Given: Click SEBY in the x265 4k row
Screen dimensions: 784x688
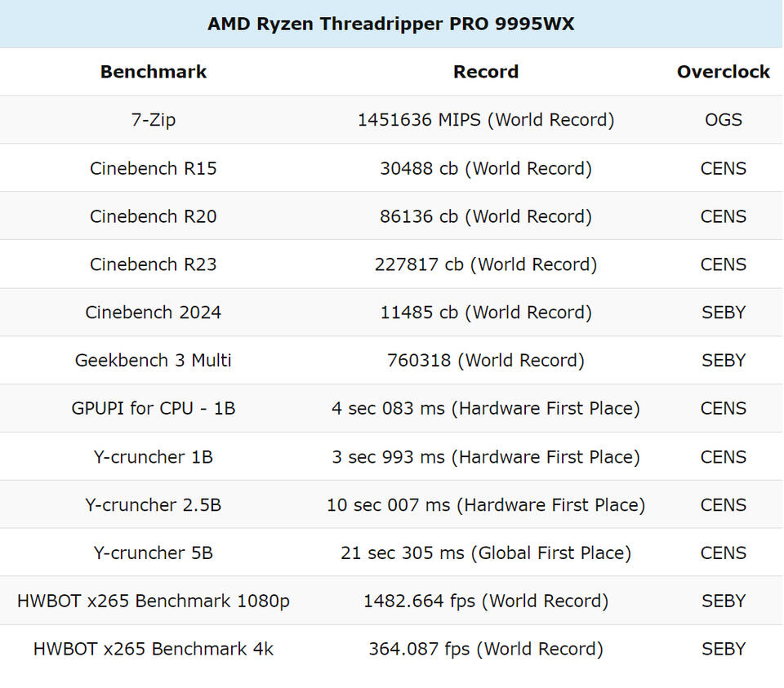Looking at the screenshot, I should (724, 649).
